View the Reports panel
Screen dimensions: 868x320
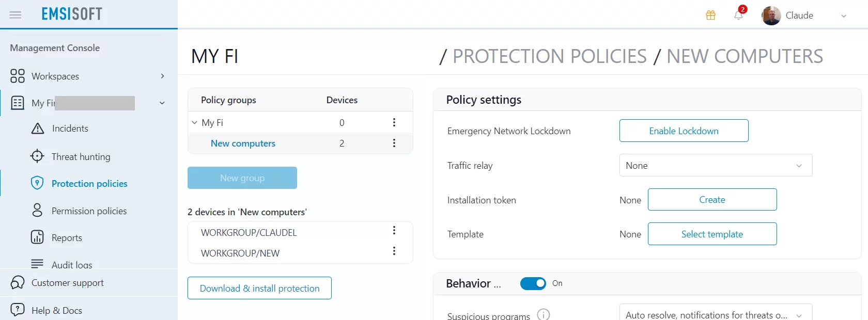click(67, 237)
